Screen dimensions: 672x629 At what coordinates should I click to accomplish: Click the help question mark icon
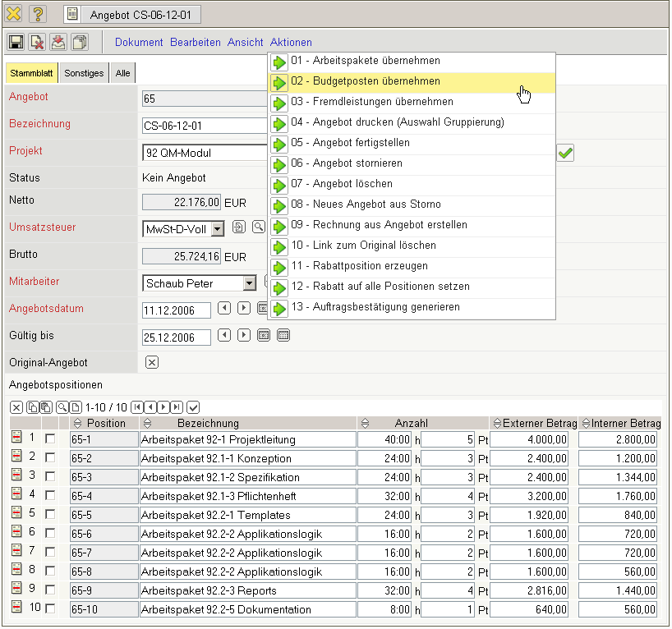click(38, 14)
